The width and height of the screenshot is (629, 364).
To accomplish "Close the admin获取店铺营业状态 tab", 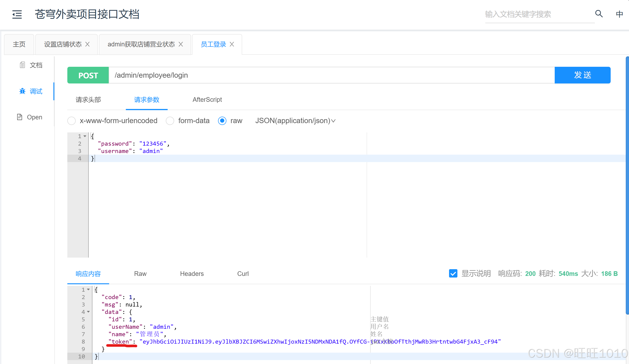I will click(x=181, y=44).
